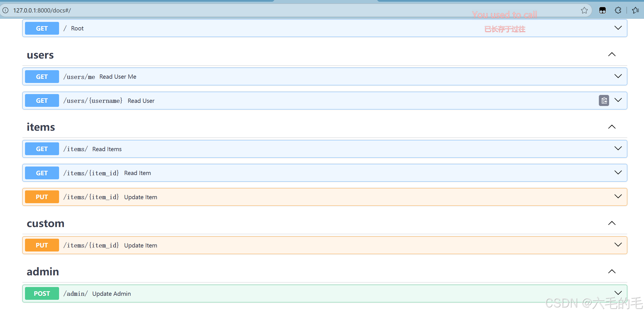Click the GET badge of /users/{username}
This screenshot has width=644, height=314.
click(42, 101)
